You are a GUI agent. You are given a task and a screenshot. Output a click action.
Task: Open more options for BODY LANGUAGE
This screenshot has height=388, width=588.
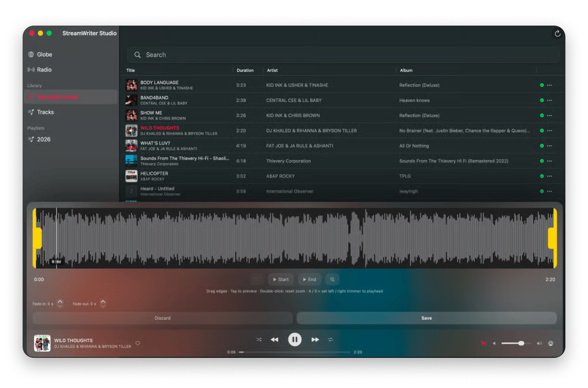tap(550, 85)
